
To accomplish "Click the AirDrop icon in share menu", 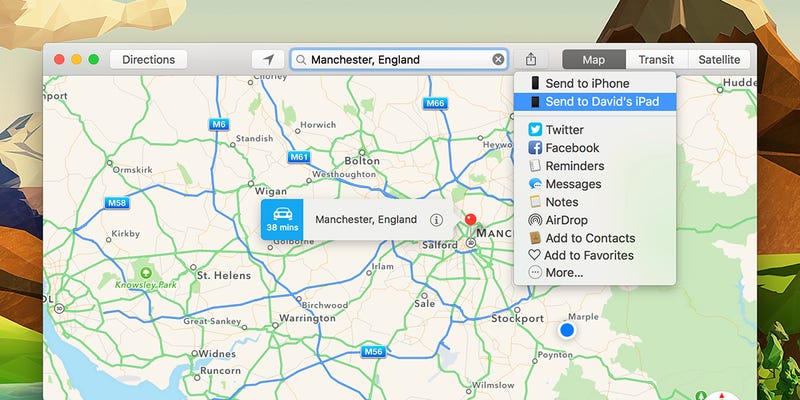I will pyautogui.click(x=535, y=220).
